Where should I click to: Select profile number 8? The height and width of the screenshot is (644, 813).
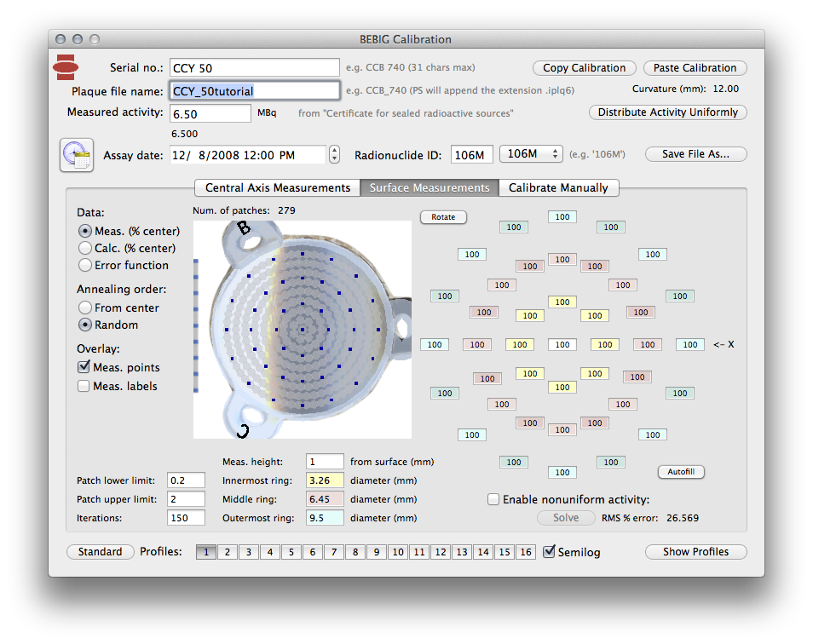click(x=355, y=552)
